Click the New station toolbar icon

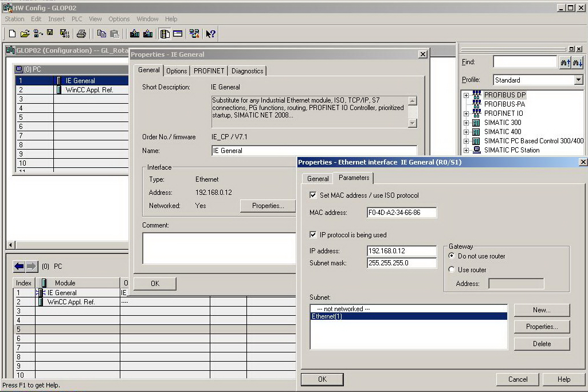click(12, 34)
